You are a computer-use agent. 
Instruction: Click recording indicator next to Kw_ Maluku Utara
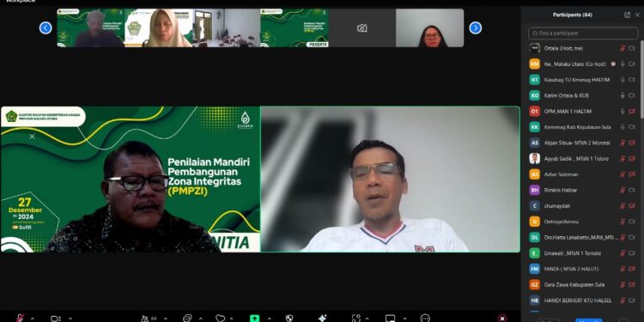(x=613, y=64)
